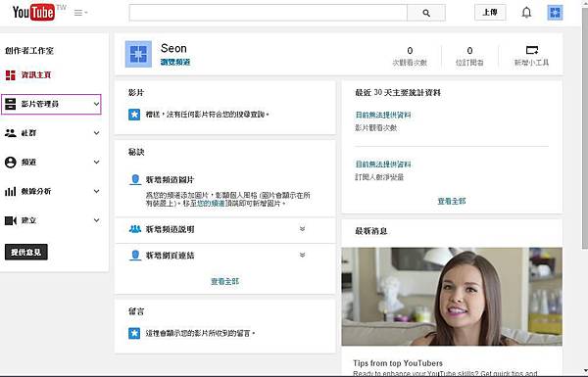Click the star icon in 影片 card
Image resolution: width=588 pixels, height=377 pixels.
tap(134, 115)
